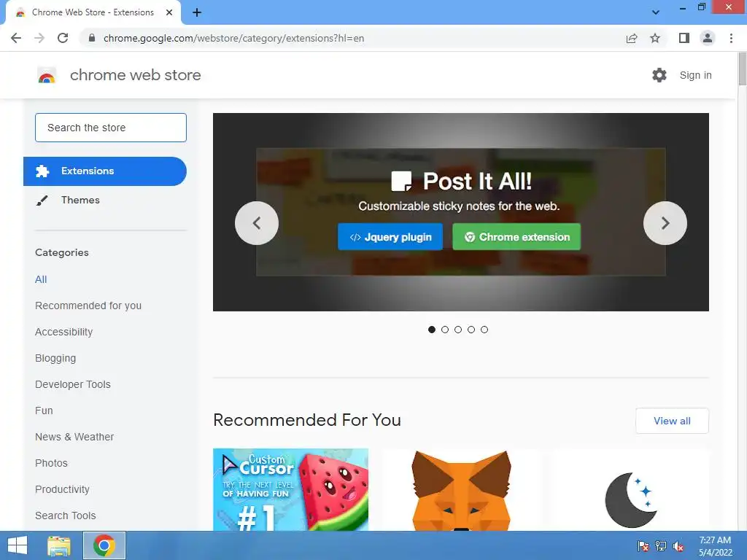Open the moon icon extension card
Screen dimensions: 747x560
pyautogui.click(x=631, y=489)
